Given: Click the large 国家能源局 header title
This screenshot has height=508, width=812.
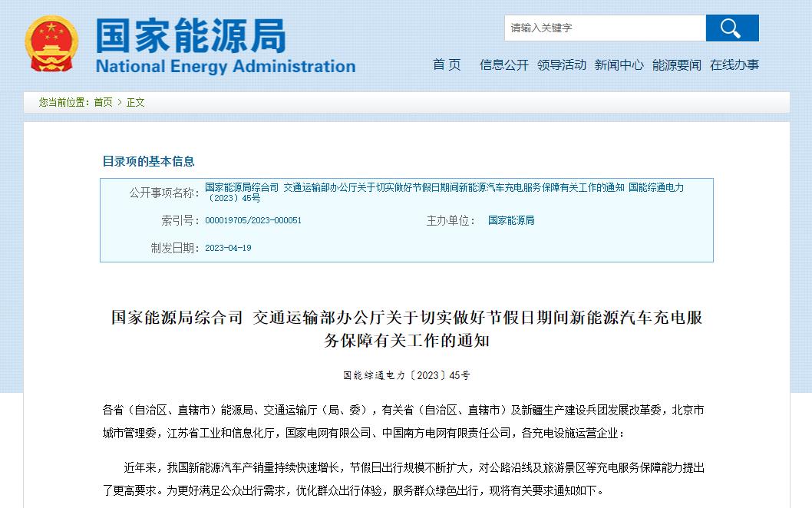Looking at the screenshot, I should pyautogui.click(x=190, y=35).
